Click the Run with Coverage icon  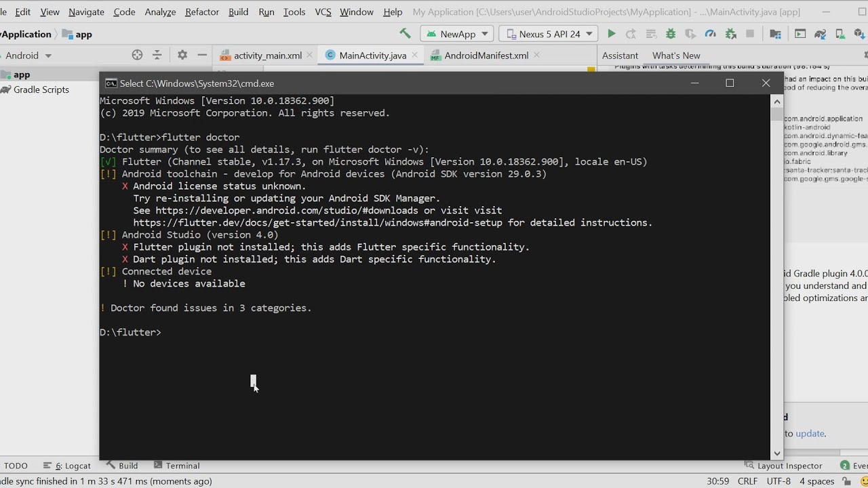(690, 34)
